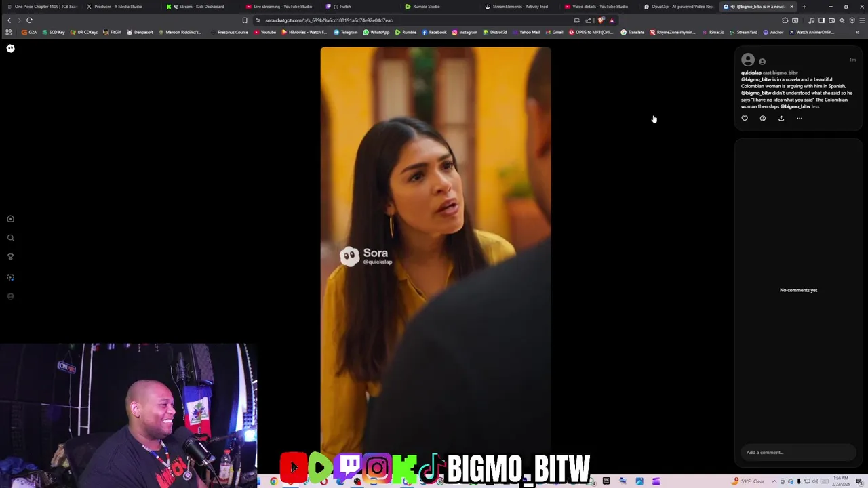The image size is (868, 488).
Task: Switch to Video details - YouTube Studio tab
Action: [x=597, y=7]
